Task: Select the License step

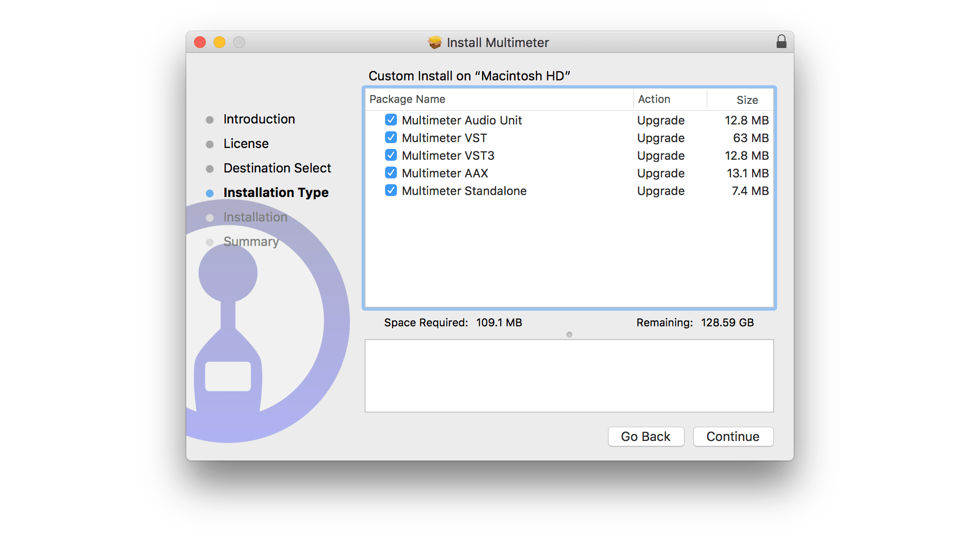Action: click(x=246, y=144)
